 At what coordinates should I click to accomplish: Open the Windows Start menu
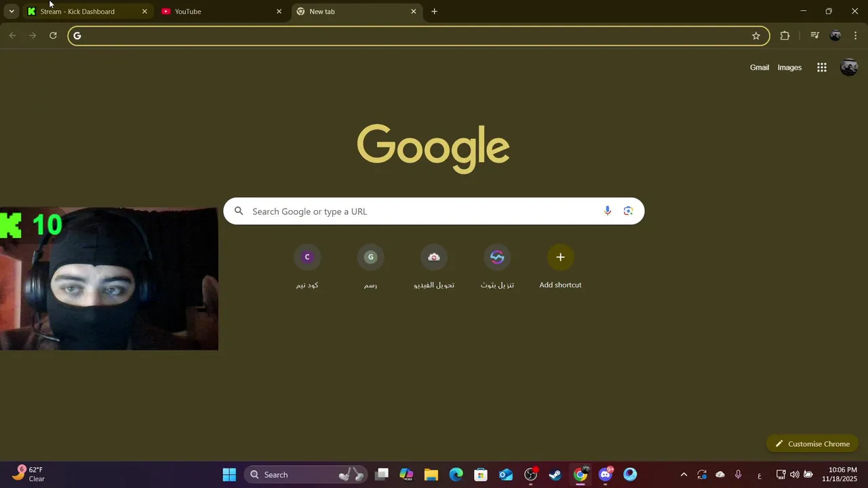pyautogui.click(x=229, y=474)
